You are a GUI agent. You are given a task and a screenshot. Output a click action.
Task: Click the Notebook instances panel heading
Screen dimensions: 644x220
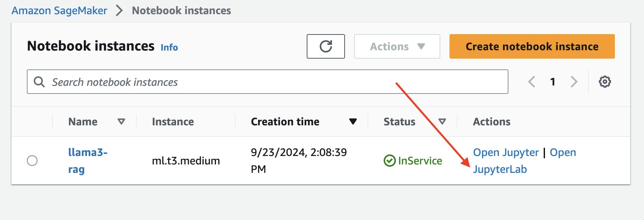pyautogui.click(x=91, y=46)
